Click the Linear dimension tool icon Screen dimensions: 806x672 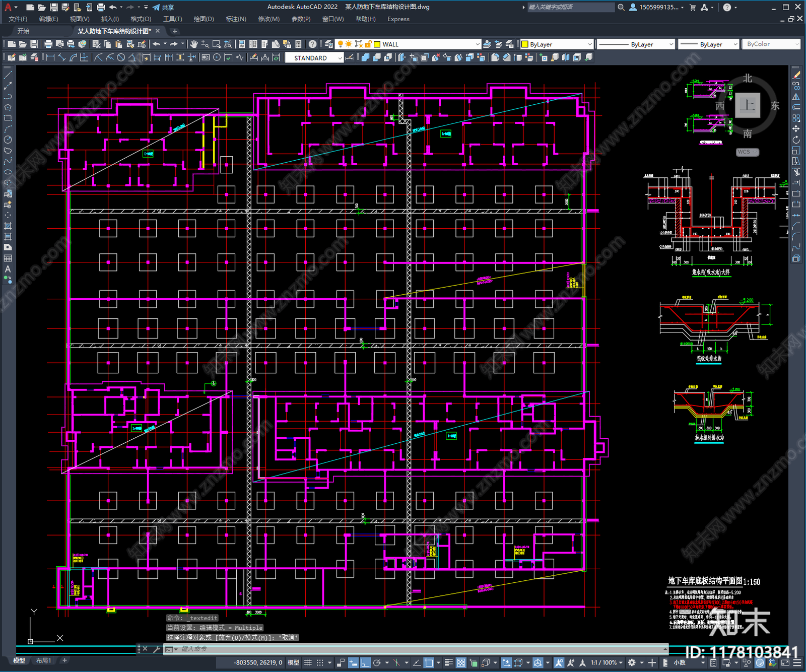pos(50,57)
